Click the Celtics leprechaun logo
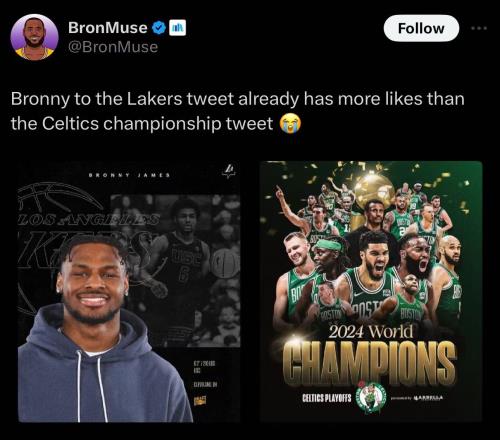The image size is (500, 440). tap(371, 397)
